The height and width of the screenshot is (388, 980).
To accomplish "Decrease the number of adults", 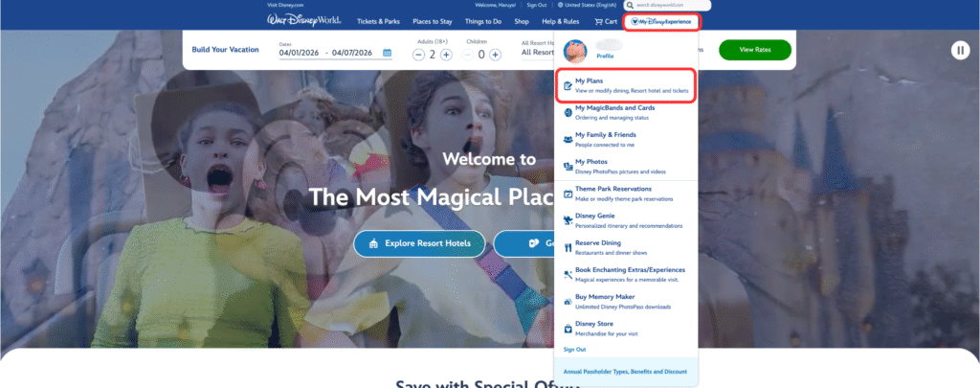I will point(419,55).
